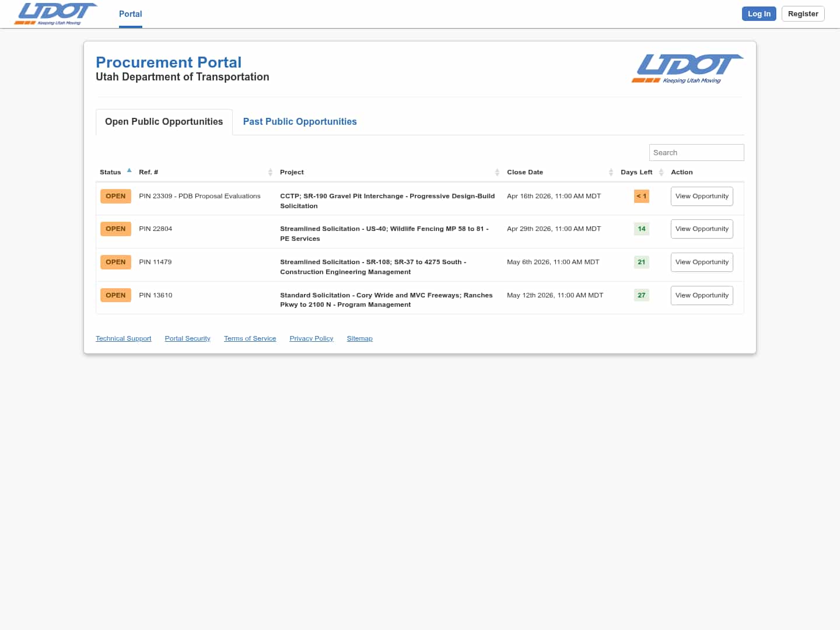Click the 'May 6th 2026, 11:00 AM MDT' close date

click(553, 262)
